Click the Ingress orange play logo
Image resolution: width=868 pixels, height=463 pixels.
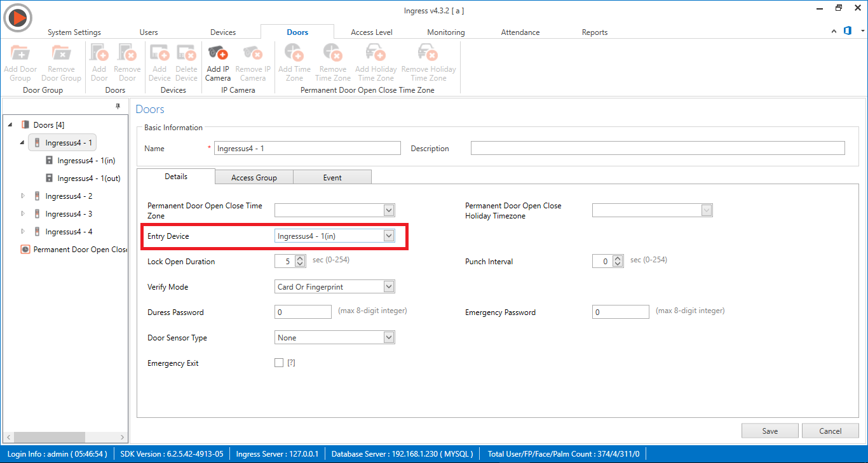[x=17, y=18]
